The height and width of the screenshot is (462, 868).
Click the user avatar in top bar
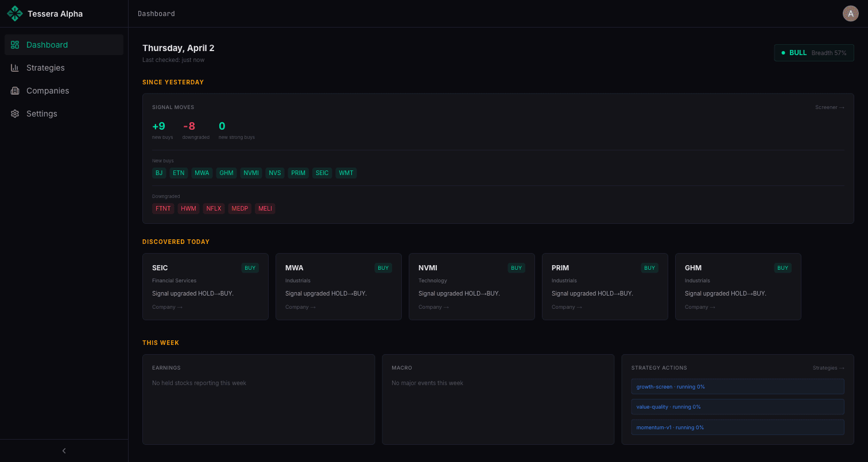[x=850, y=13]
